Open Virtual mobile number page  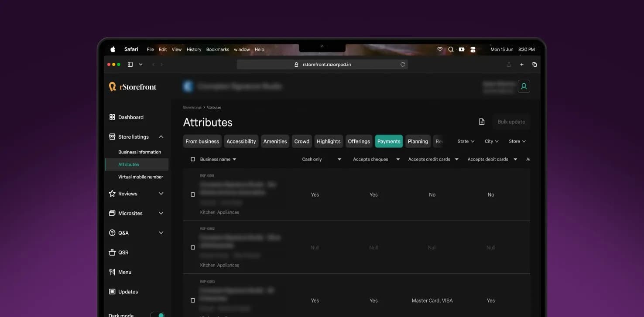click(x=140, y=177)
